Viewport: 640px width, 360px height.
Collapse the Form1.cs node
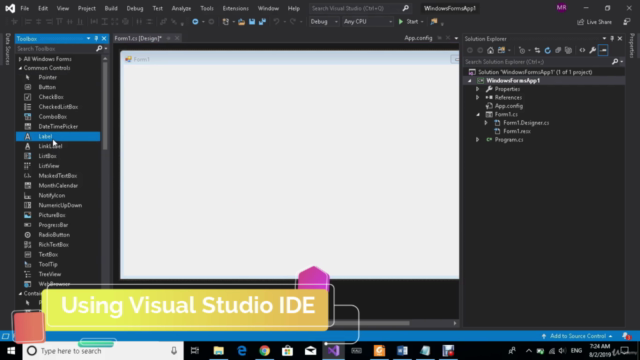pyautogui.click(x=478, y=114)
